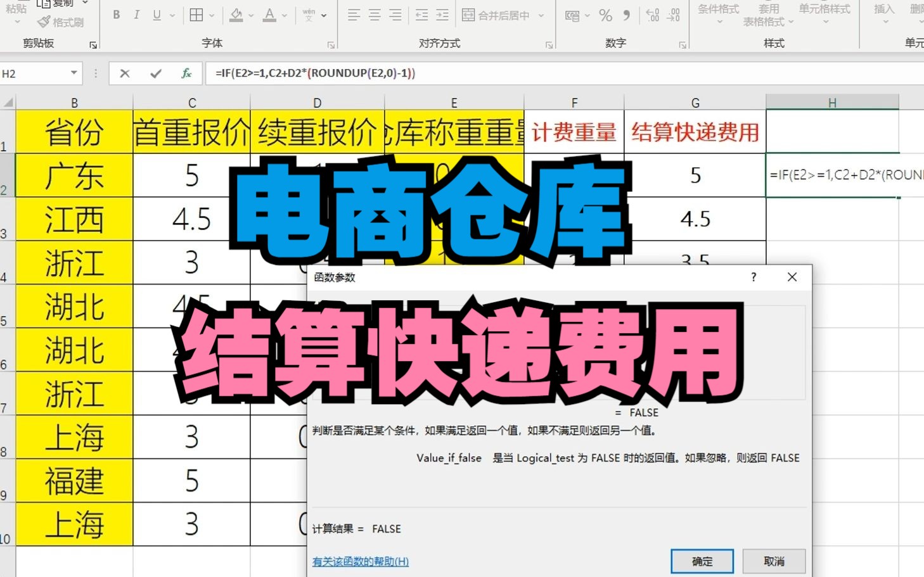Select 结算快递费用 header cell
Image resolution: width=924 pixels, height=577 pixels.
(x=695, y=131)
